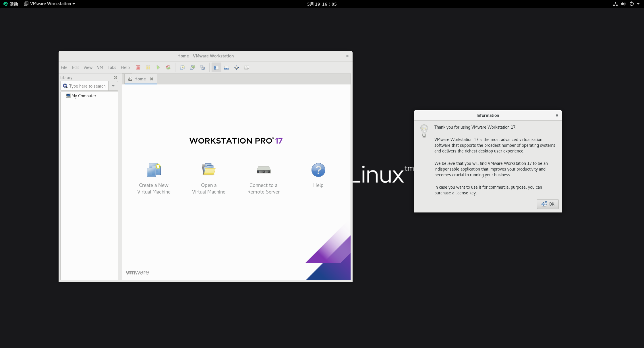Viewport: 644px width, 348px height.
Task: Toggle the Show Library sidebar button
Action: point(216,67)
